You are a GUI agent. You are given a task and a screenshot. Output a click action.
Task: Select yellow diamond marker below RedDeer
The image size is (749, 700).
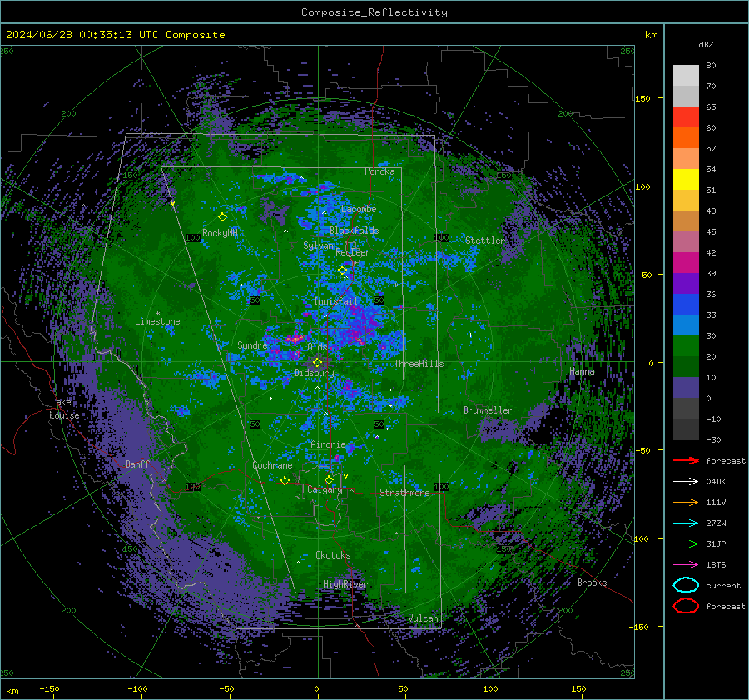(x=342, y=271)
